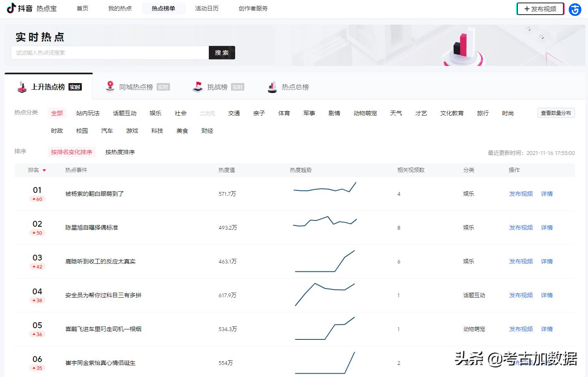Click the trend chart for 陈星旭自曝择偶标准

(325, 221)
